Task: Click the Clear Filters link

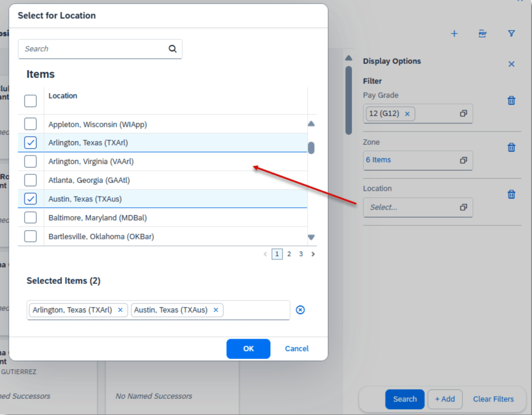Action: (x=493, y=399)
